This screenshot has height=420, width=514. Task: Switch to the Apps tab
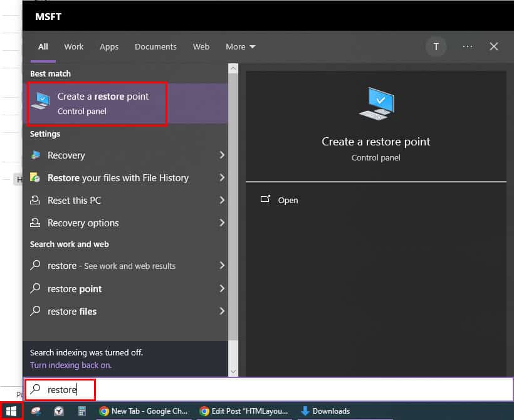pyautogui.click(x=109, y=47)
